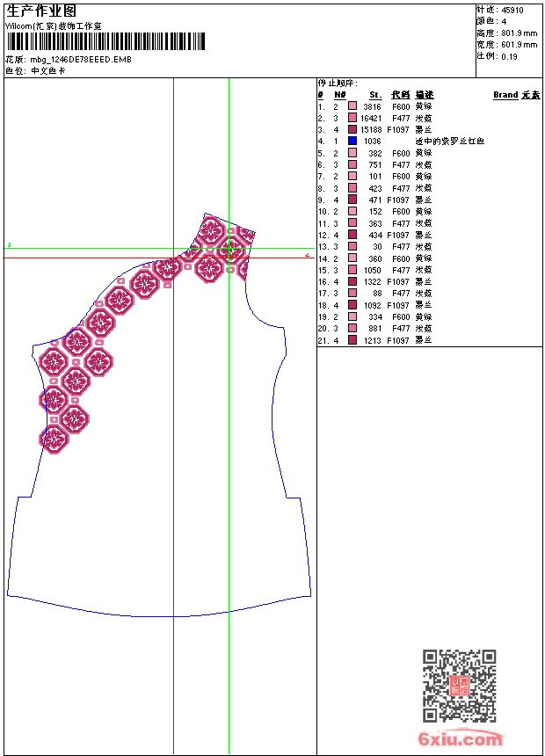
Task: Click the blue color swatch in row 4
Action: click(x=352, y=141)
